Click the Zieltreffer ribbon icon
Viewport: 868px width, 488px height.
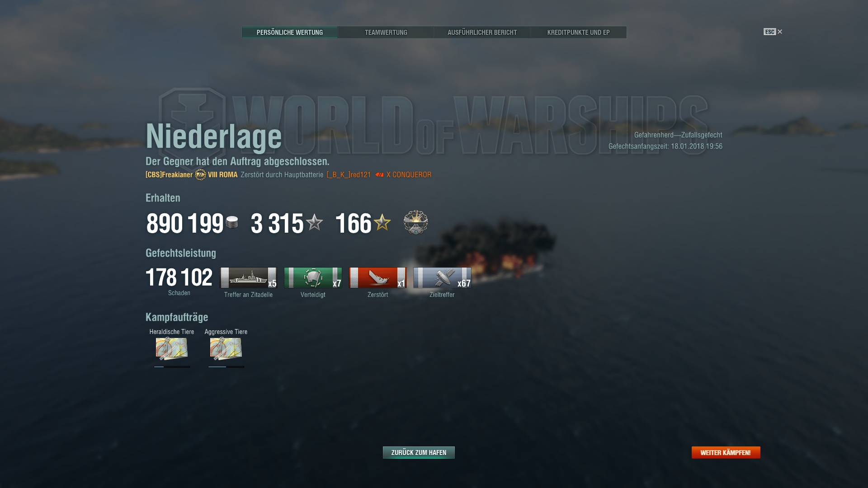point(442,277)
